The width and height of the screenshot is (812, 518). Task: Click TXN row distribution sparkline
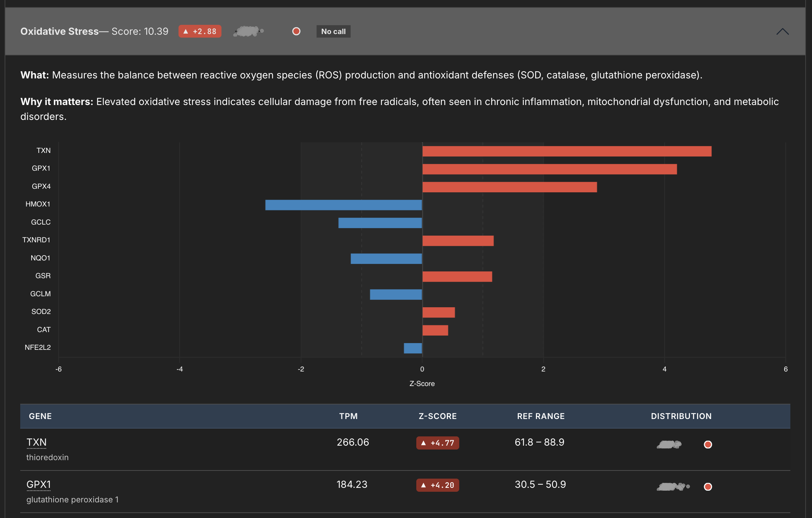(x=669, y=444)
